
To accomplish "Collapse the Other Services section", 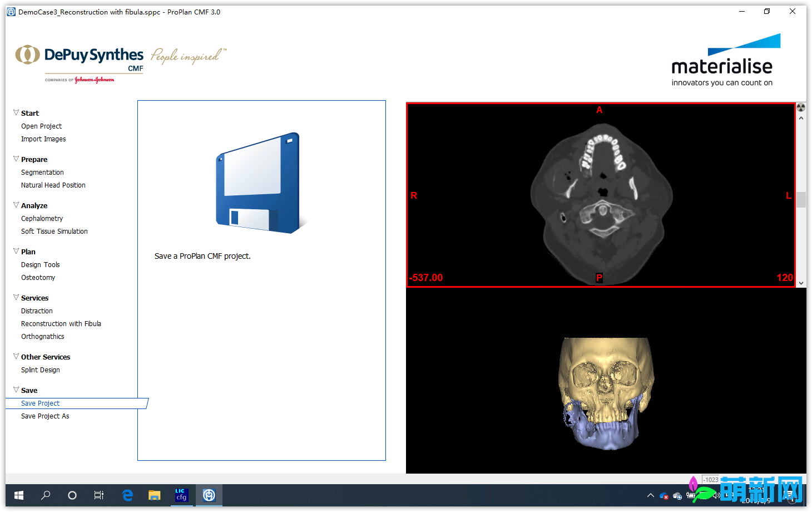I will 16,356.
